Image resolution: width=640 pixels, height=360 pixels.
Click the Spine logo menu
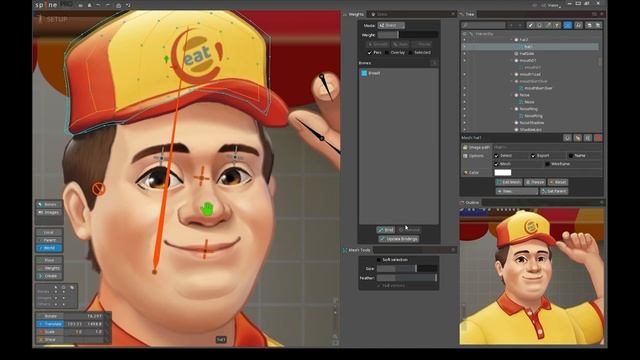tap(46, 5)
